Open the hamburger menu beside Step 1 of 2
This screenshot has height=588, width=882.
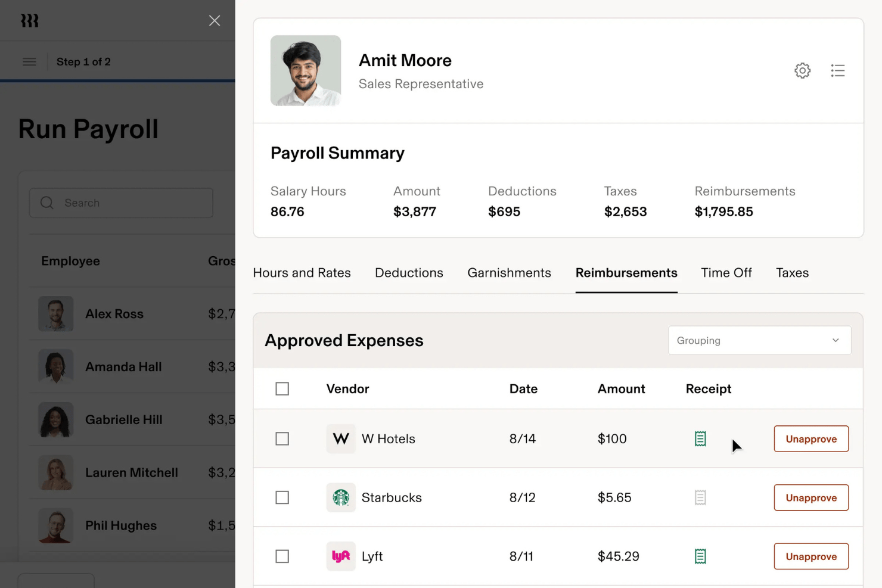click(x=29, y=62)
